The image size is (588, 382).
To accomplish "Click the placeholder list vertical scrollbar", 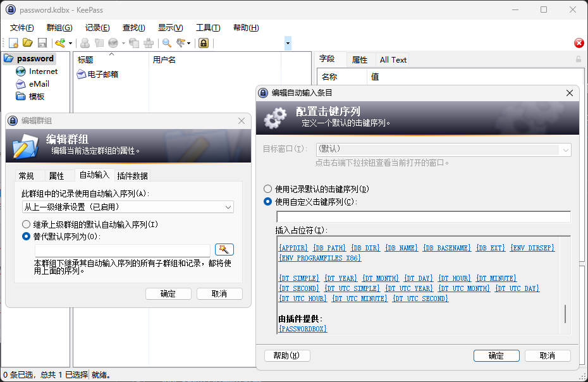I will click(x=565, y=313).
